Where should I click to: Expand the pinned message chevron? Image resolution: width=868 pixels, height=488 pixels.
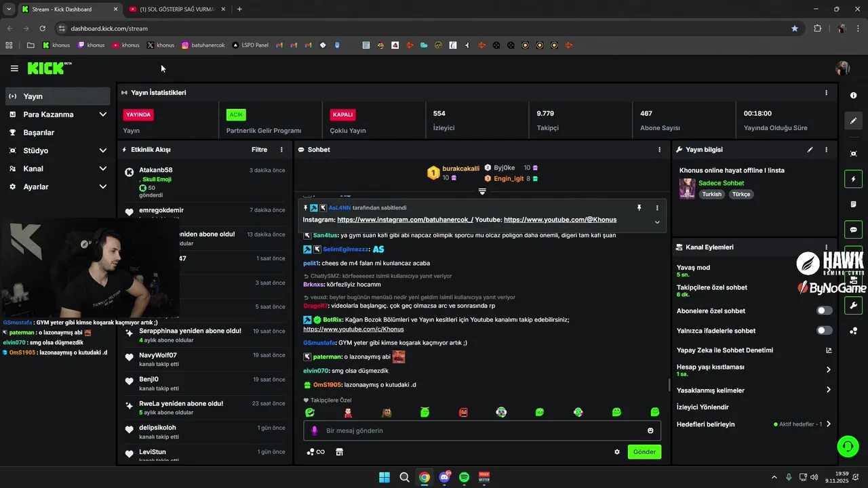657,222
